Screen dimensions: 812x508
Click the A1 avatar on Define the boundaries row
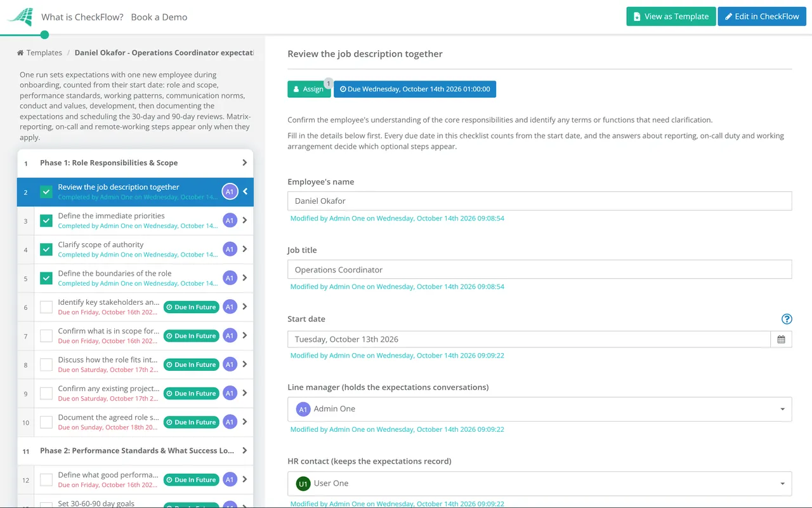tap(230, 278)
